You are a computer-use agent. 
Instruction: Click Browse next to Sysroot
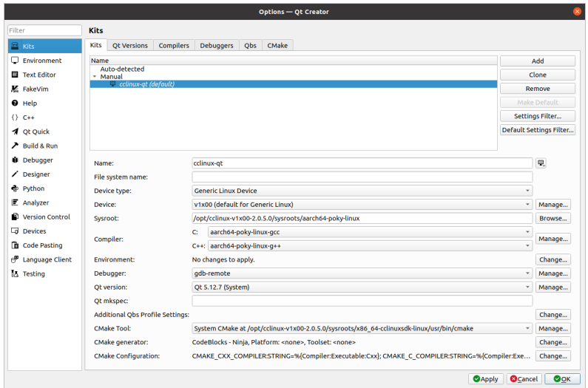[x=553, y=219]
